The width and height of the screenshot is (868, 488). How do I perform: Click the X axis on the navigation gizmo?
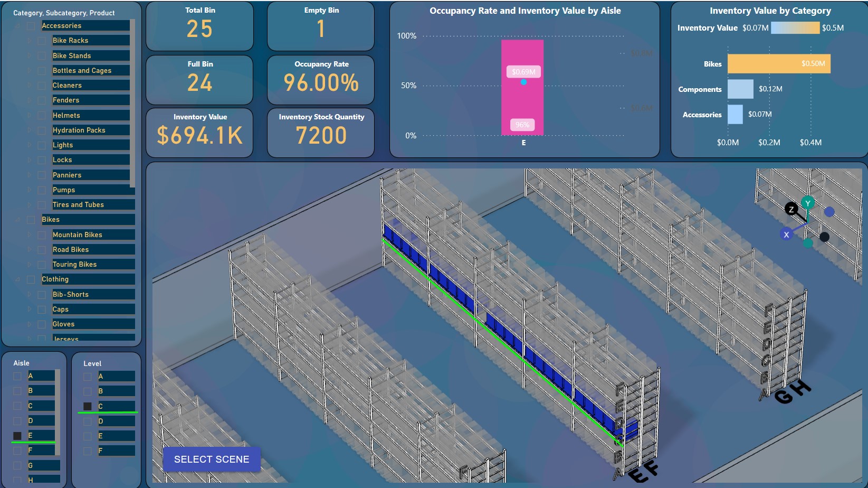(787, 234)
